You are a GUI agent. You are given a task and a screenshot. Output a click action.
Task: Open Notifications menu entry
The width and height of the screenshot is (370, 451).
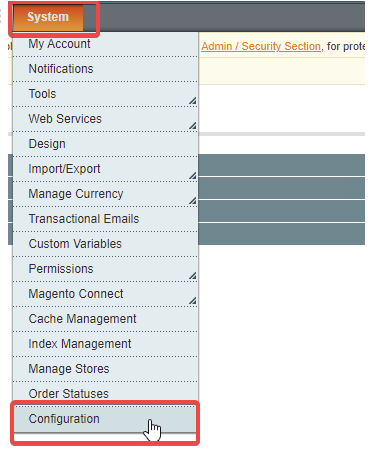click(x=105, y=69)
